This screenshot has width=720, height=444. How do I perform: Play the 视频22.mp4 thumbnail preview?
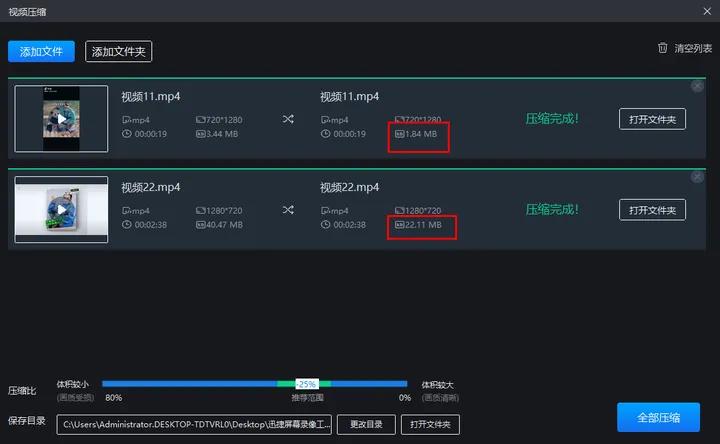click(x=62, y=210)
